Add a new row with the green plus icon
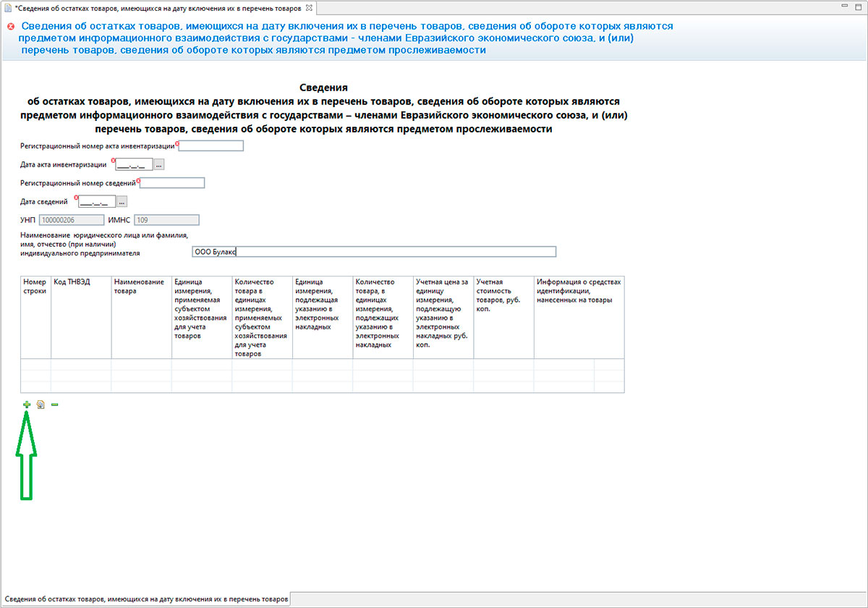Image resolution: width=868 pixels, height=608 pixels. click(27, 405)
